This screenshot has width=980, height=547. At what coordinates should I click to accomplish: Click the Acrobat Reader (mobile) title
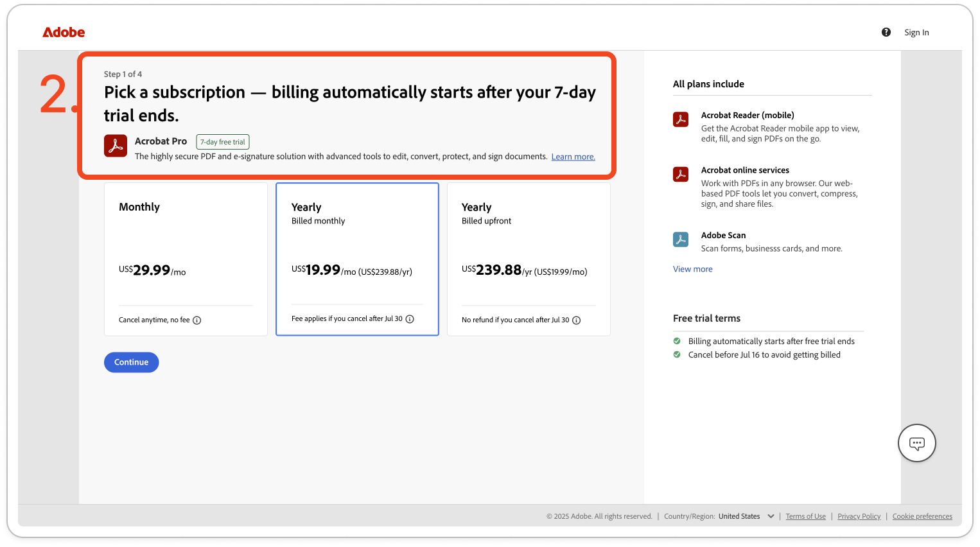(748, 116)
